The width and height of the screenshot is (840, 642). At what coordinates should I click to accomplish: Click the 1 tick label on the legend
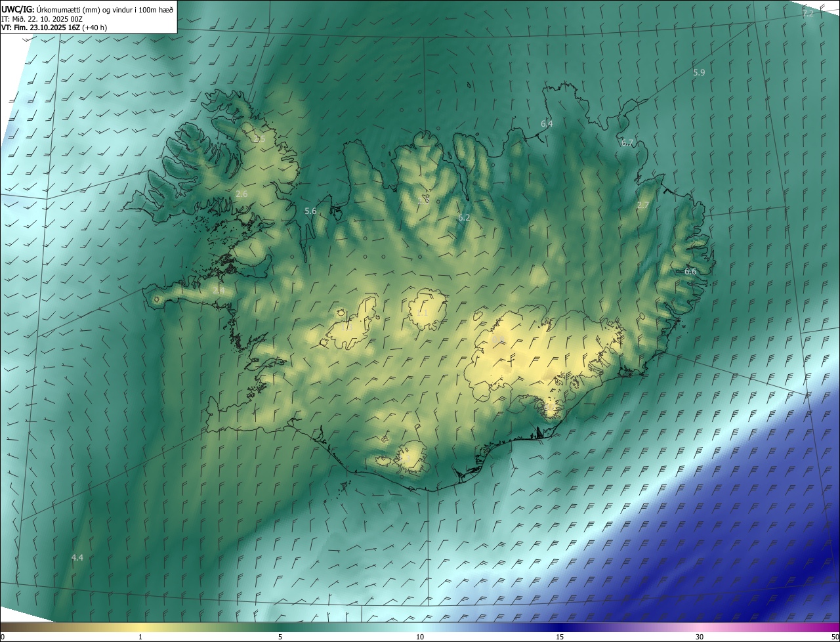point(140,637)
